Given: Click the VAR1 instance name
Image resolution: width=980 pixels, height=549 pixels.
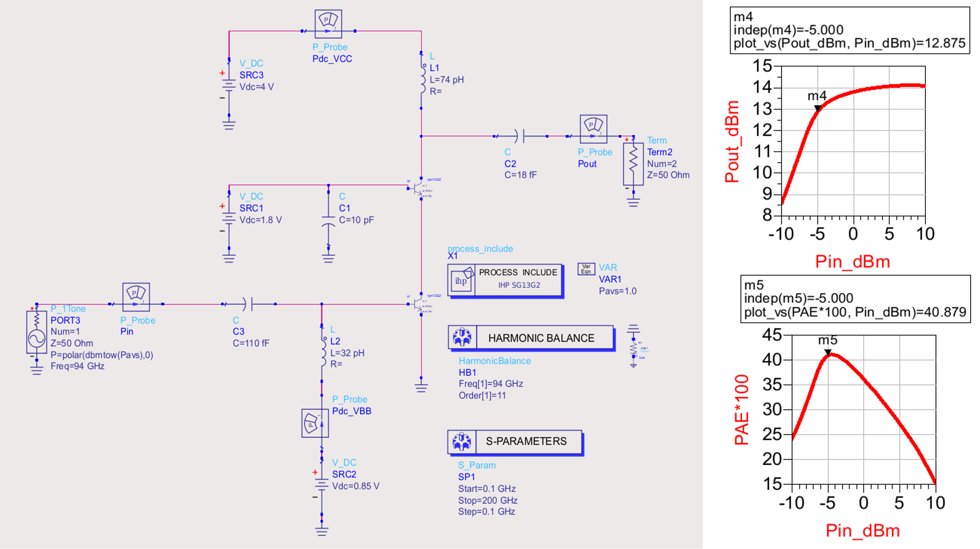Looking at the screenshot, I should 610,279.
